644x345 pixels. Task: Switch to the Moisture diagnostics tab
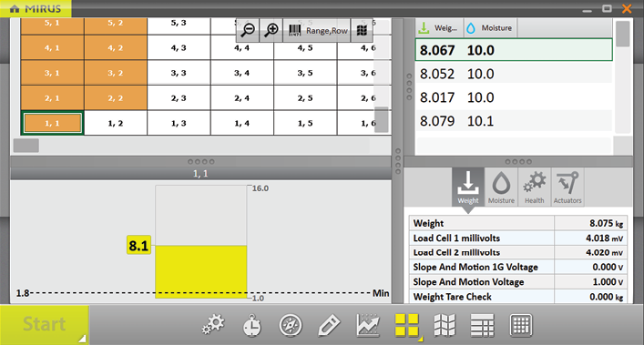[501, 187]
